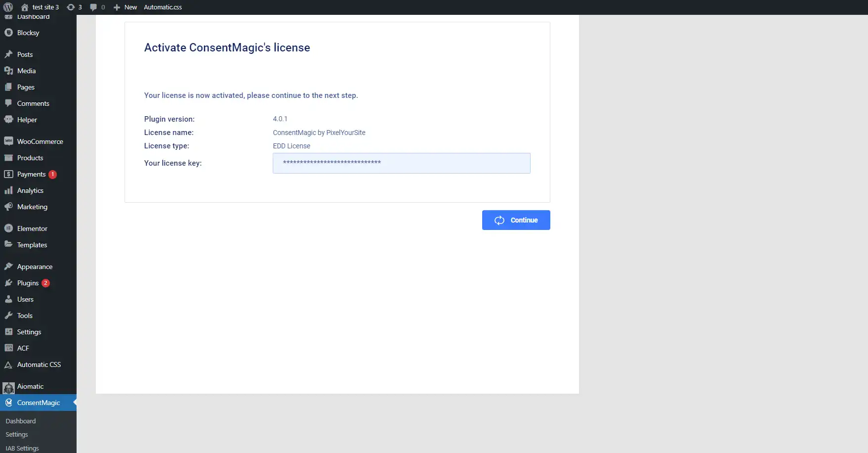The height and width of the screenshot is (453, 868).
Task: Check pending comments via the speech bubble icon
Action: point(94,7)
